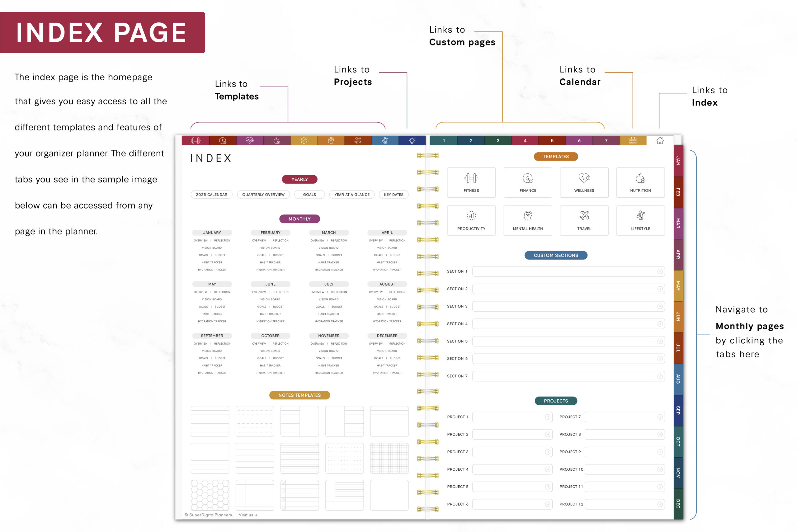Open the 2025 Calendar link
Screen dimensions: 797x532
211,195
